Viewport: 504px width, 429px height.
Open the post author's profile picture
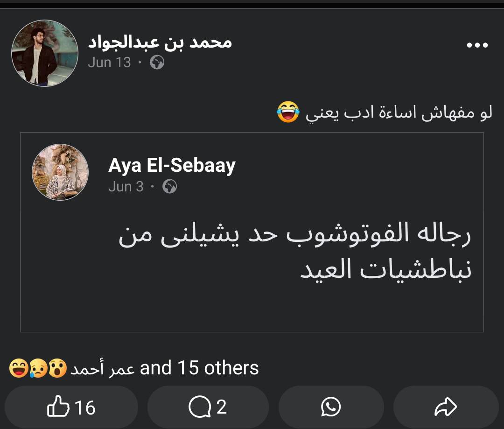[44, 53]
